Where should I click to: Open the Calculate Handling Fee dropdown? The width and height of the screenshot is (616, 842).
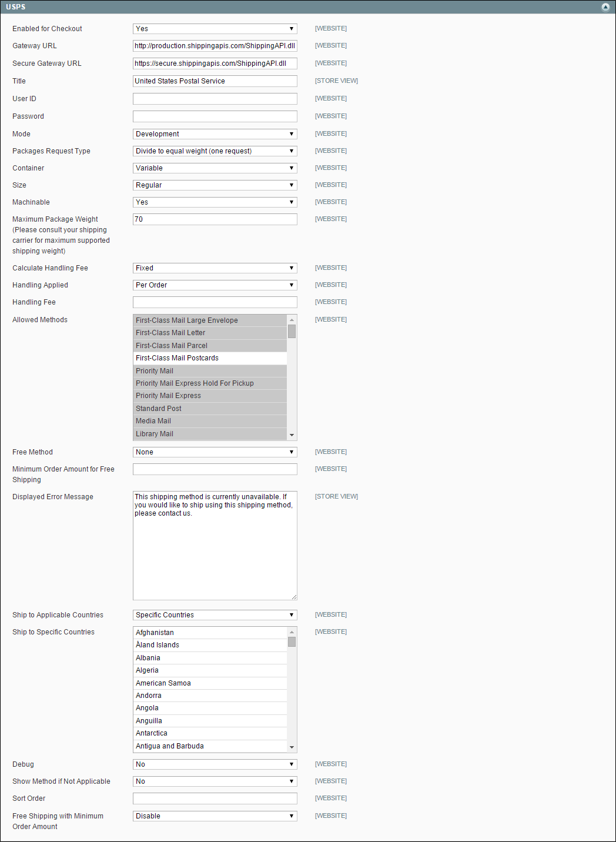pos(215,268)
